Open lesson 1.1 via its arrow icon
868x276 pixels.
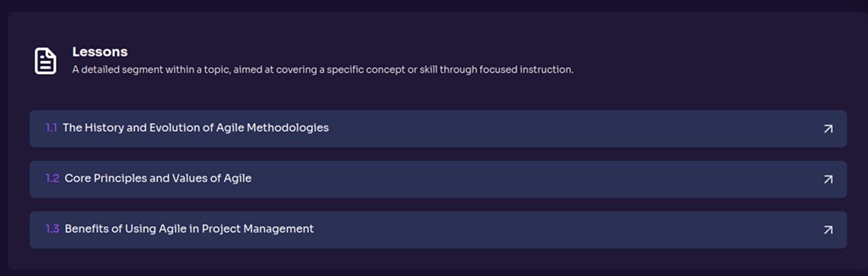point(827,129)
